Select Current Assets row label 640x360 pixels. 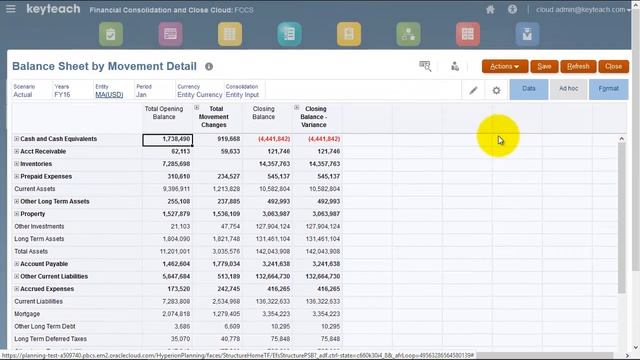pyautogui.click(x=35, y=189)
